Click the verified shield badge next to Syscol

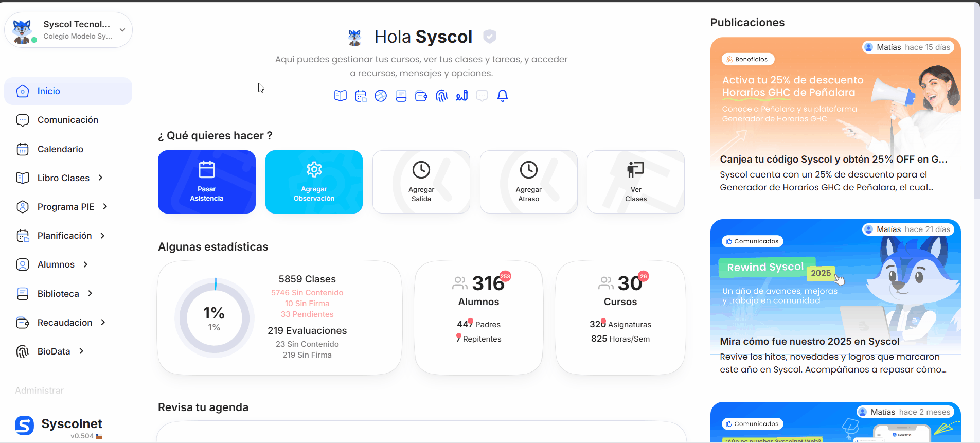(490, 37)
